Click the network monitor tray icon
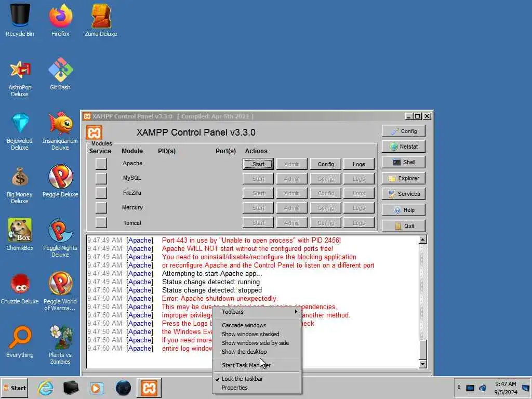Viewport: 532px width, 399px height. (x=470, y=388)
